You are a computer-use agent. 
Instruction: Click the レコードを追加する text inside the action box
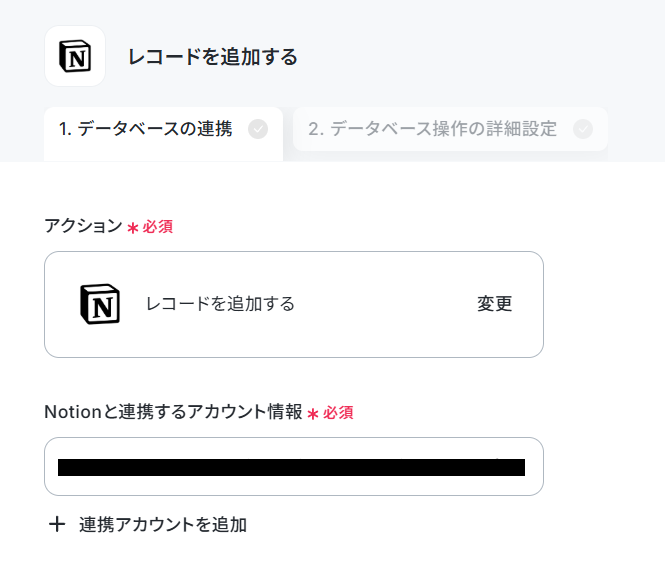[220, 304]
